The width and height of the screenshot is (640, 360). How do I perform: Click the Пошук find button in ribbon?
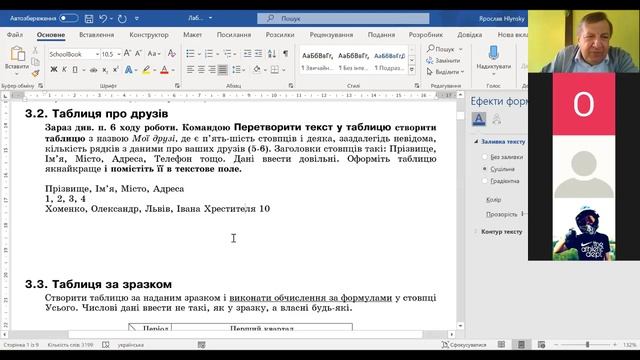click(442, 49)
